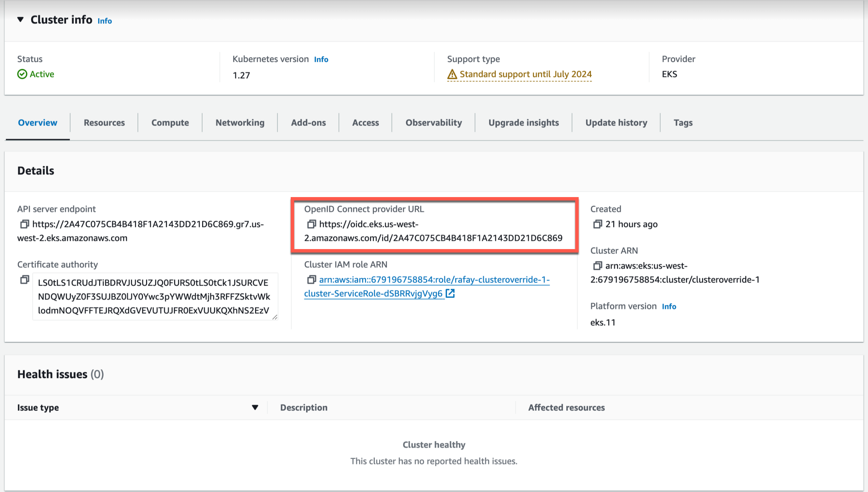Click the 21 hours ago created text
The width and height of the screenshot is (868, 492).
(631, 224)
